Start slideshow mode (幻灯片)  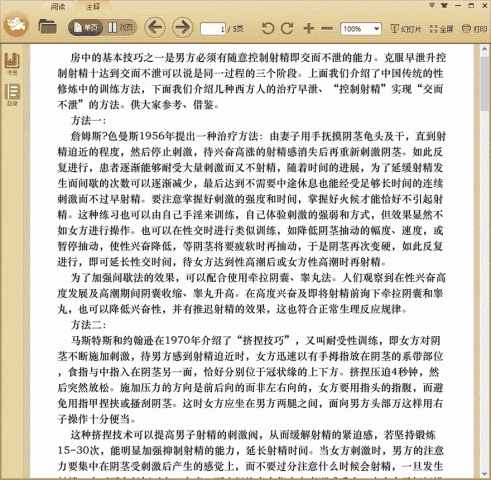click(x=406, y=29)
